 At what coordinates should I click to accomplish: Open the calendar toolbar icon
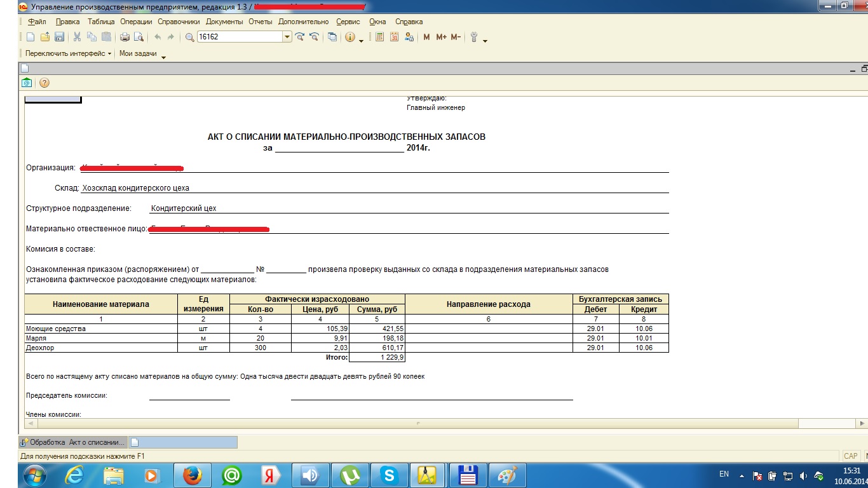pyautogui.click(x=394, y=37)
